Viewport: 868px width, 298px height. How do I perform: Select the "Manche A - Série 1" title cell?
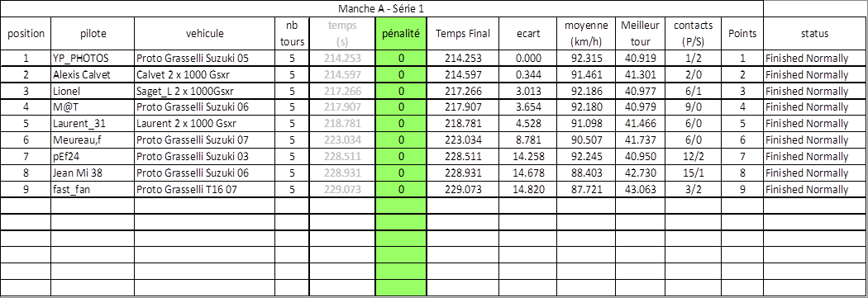tap(381, 9)
